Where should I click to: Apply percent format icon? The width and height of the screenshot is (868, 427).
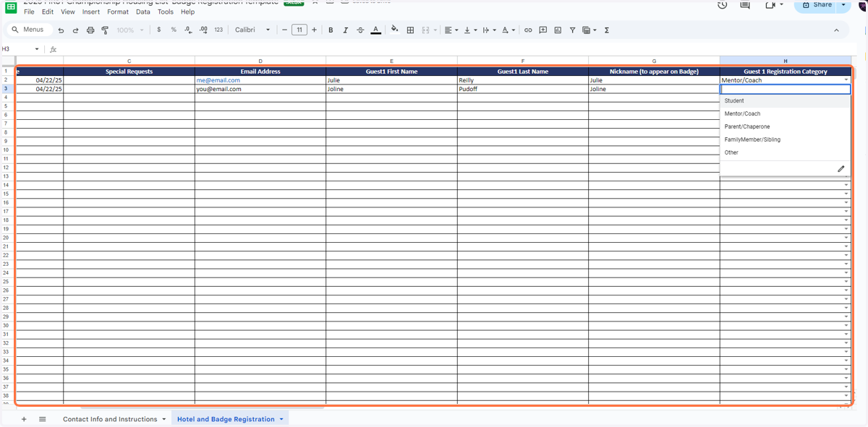coord(174,30)
